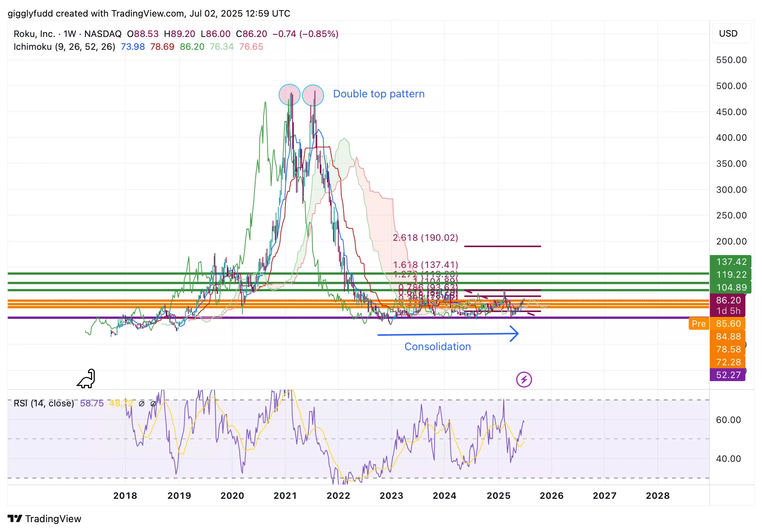Screen dimensions: 762x532
Task: Click the Consolidation text annotation
Action: pyautogui.click(x=437, y=346)
